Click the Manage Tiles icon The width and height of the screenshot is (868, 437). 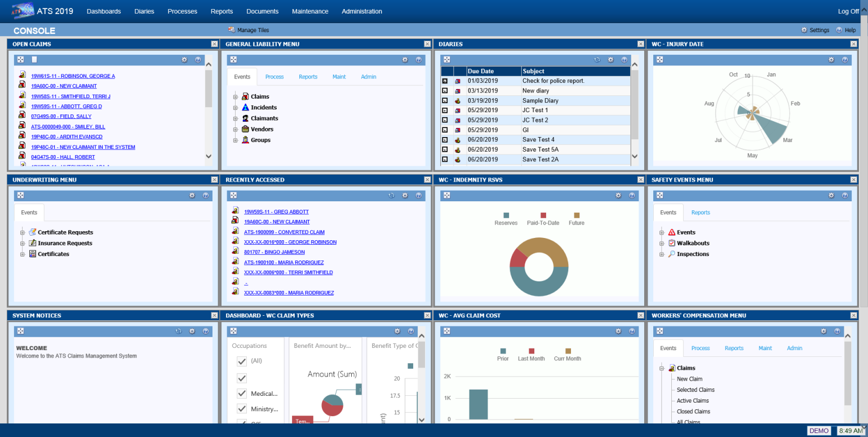tap(232, 30)
